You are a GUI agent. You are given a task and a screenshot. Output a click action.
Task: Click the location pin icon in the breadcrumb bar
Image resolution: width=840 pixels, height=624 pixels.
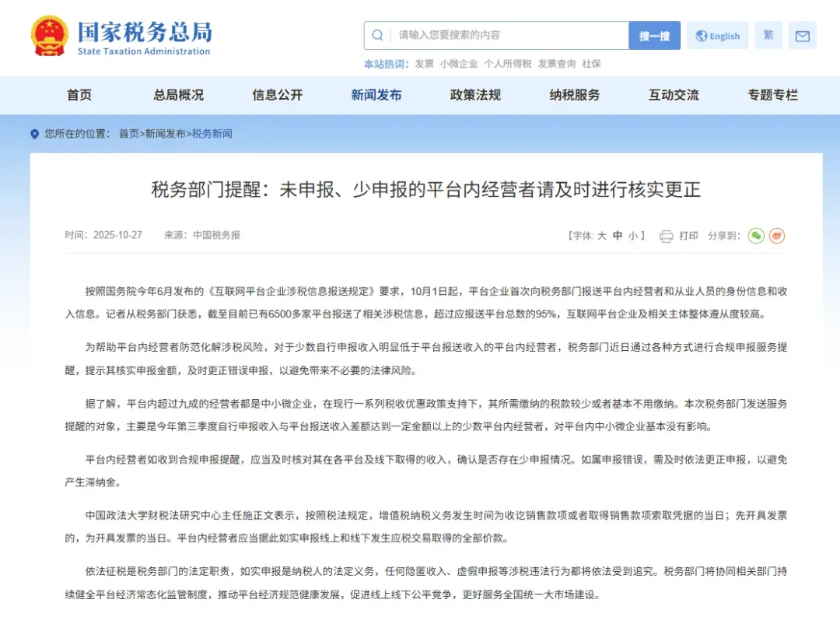(34, 133)
